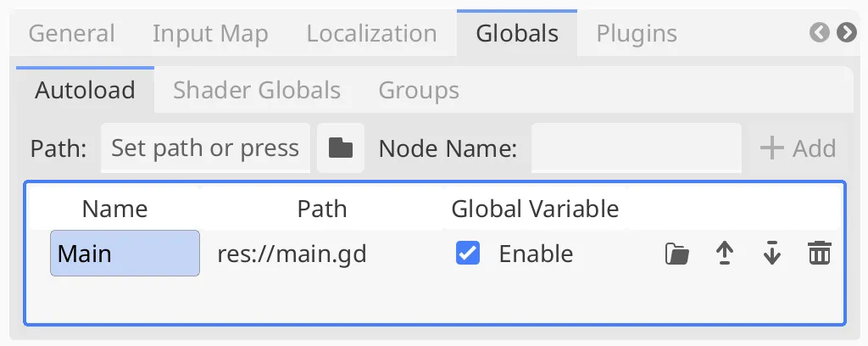Select the Main name cell
Viewport: 868px width, 346px height.
click(x=125, y=254)
